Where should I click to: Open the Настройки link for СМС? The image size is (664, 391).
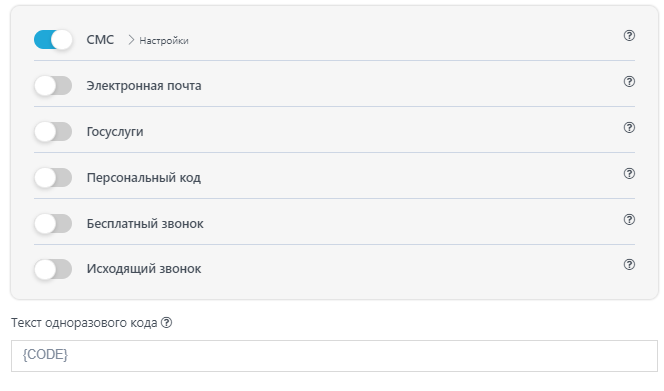164,41
